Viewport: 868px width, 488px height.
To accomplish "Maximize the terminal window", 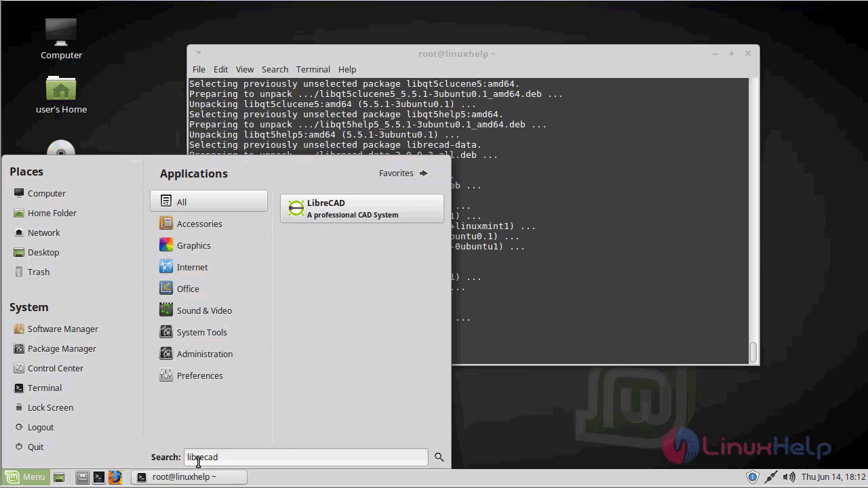I will (732, 54).
